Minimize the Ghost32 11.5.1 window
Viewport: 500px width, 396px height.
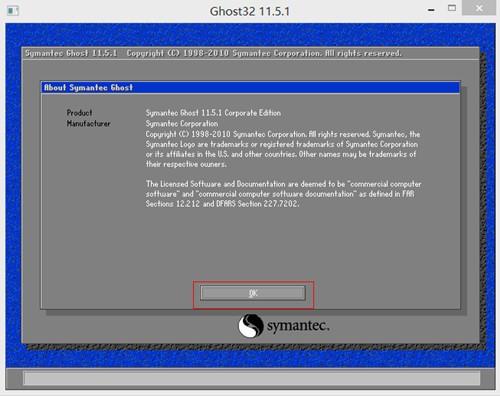431,10
